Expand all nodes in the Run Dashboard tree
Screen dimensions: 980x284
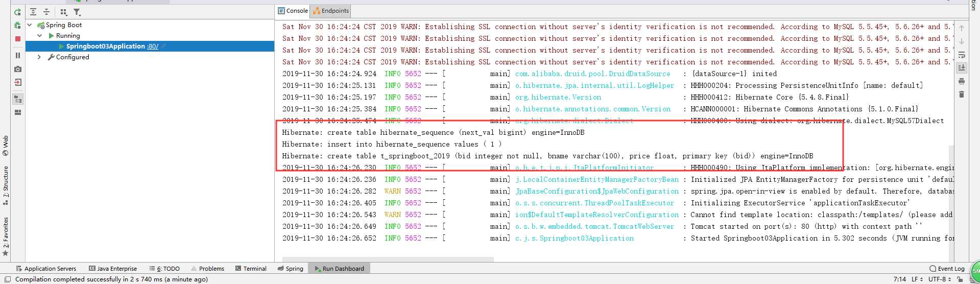tap(33, 12)
